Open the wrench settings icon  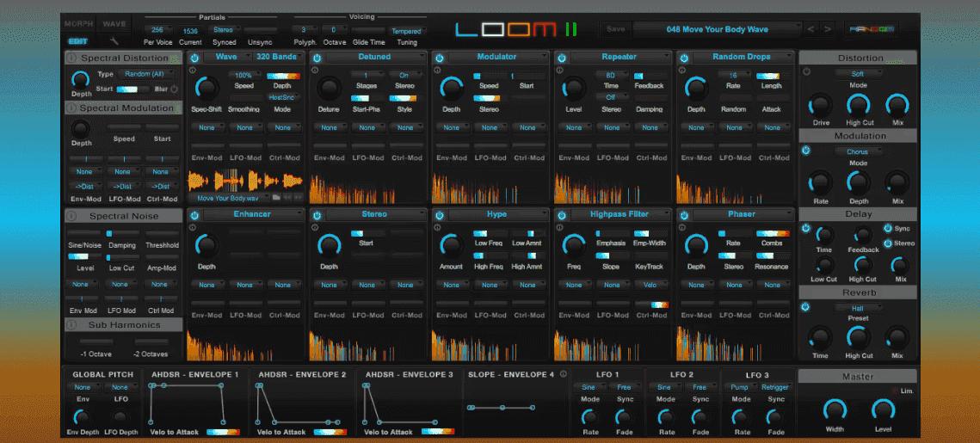point(114,40)
